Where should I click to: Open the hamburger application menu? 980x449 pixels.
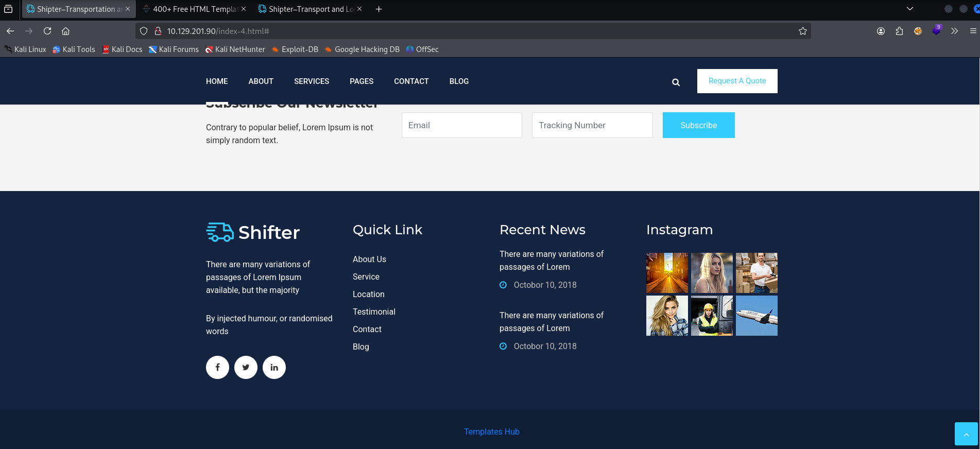973,31
